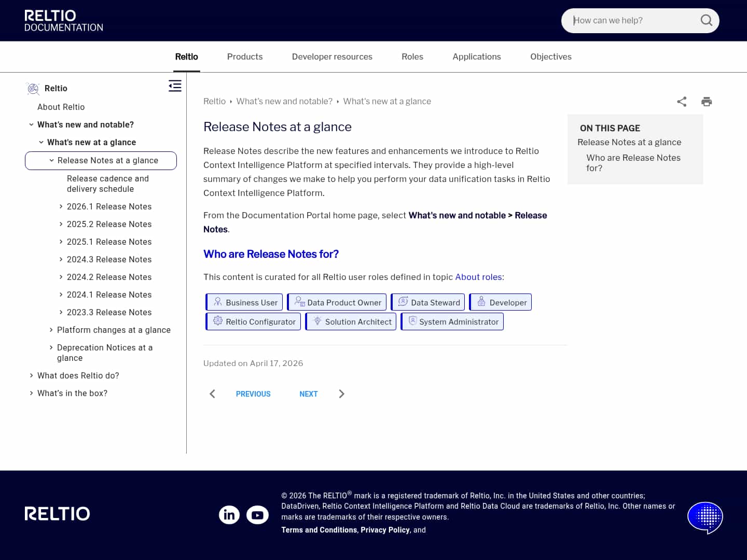
Task: Expand the 2025.2 Release Notes node
Action: coord(61,224)
